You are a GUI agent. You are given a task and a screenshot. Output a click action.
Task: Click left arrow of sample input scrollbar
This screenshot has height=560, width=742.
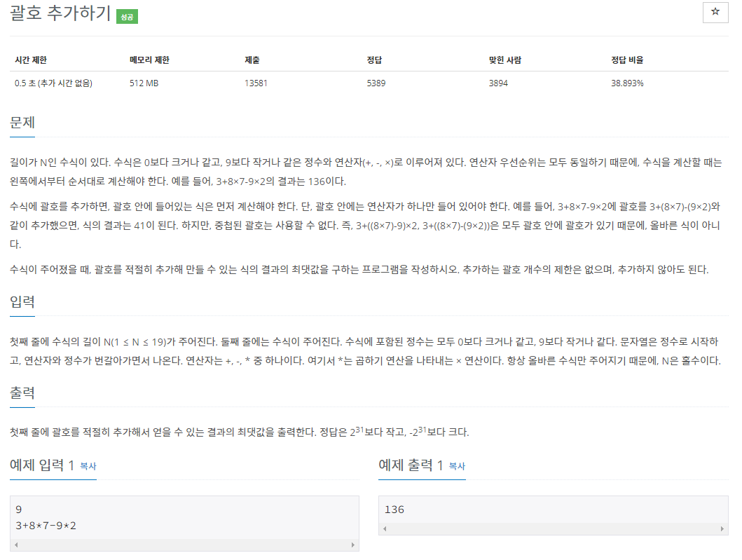16,545
